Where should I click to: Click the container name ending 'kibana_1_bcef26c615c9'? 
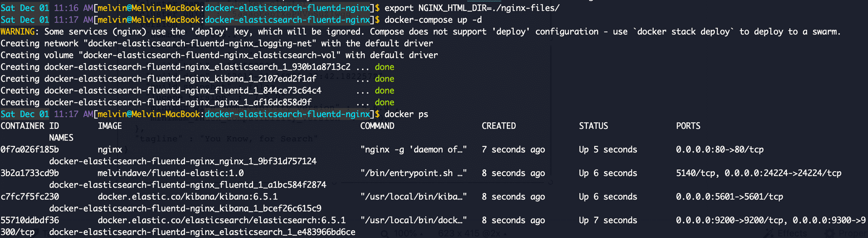pos(185,209)
